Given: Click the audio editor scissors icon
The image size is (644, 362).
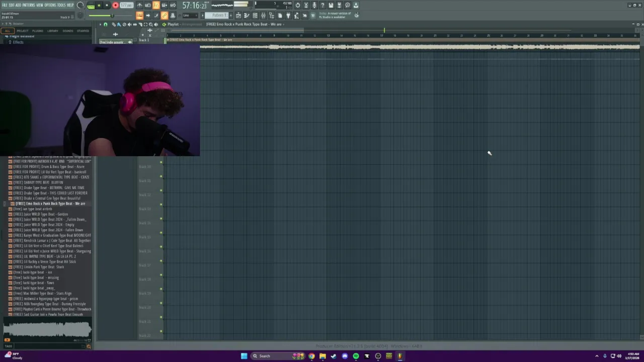Looking at the screenshot, I should [306, 5].
